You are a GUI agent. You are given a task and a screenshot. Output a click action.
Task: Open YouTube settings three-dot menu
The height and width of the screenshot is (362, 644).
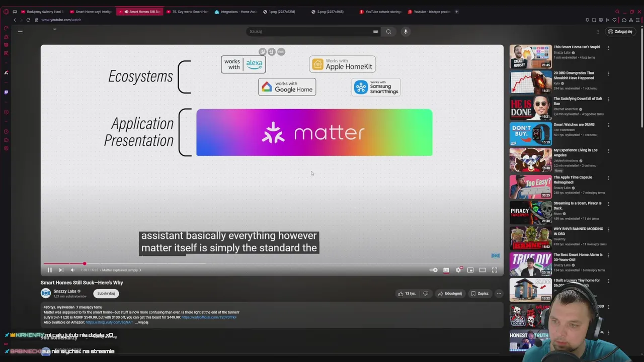(x=598, y=32)
